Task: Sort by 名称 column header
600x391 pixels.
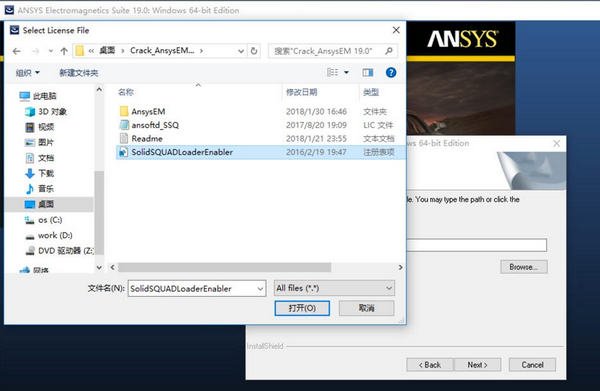Action: pos(126,92)
